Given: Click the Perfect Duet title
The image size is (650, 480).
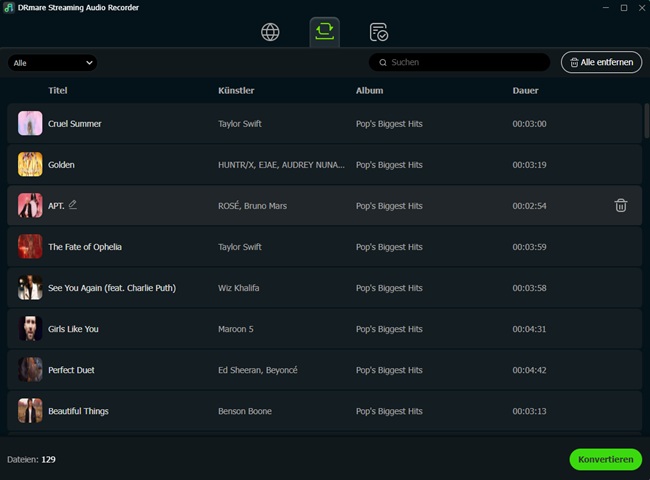Looking at the screenshot, I should pyautogui.click(x=71, y=370).
